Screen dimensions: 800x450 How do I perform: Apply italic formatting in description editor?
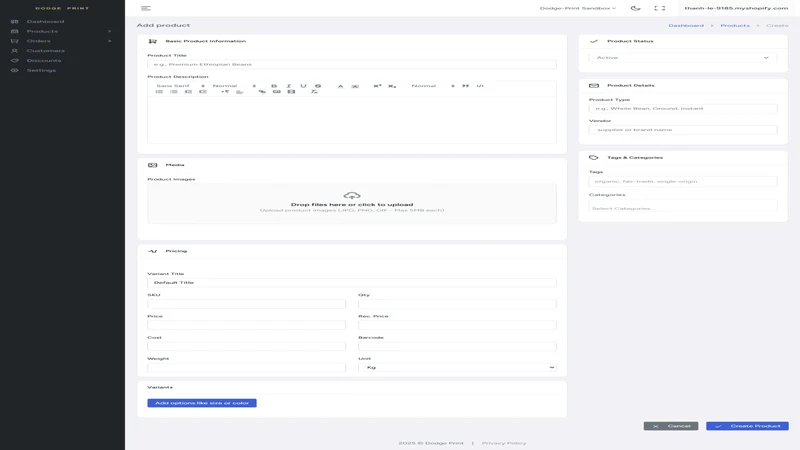click(x=289, y=86)
